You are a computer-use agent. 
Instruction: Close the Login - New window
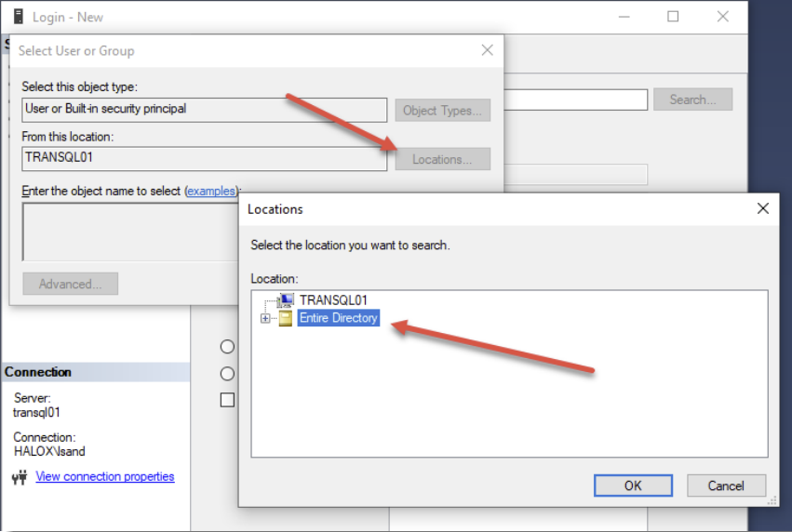(x=723, y=17)
